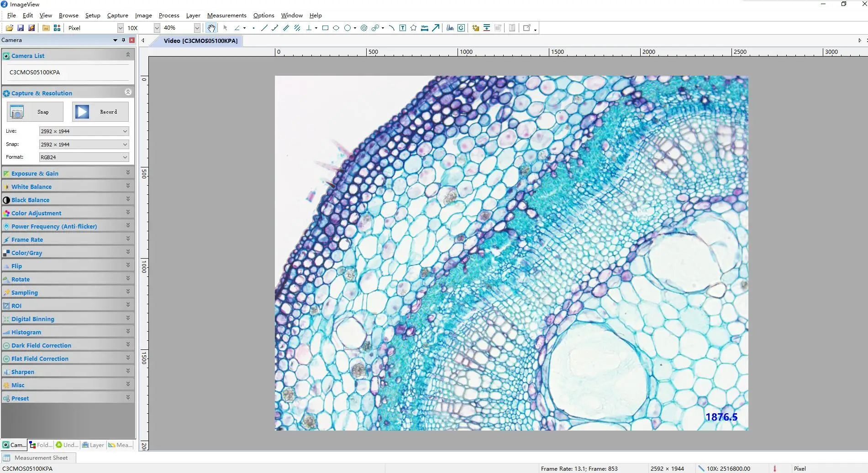Image resolution: width=868 pixels, height=473 pixels.
Task: Click the Record button
Action: pos(100,112)
